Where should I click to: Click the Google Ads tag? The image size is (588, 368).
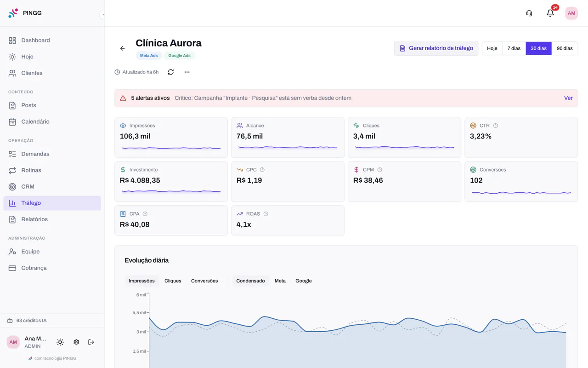click(x=179, y=56)
